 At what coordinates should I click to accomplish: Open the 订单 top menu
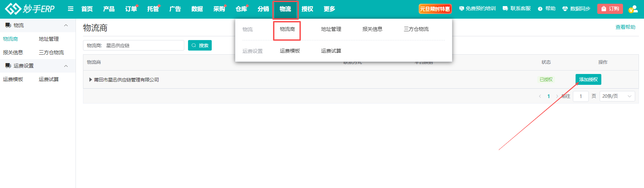[131, 9]
